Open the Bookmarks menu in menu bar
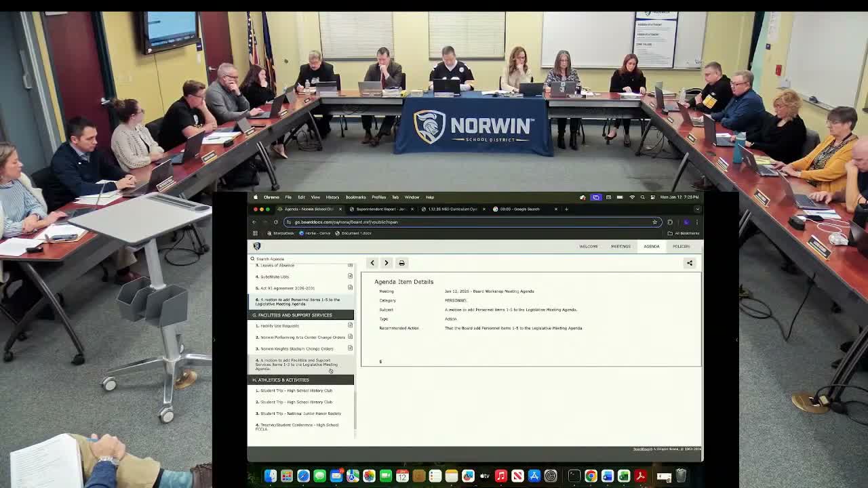 point(355,197)
